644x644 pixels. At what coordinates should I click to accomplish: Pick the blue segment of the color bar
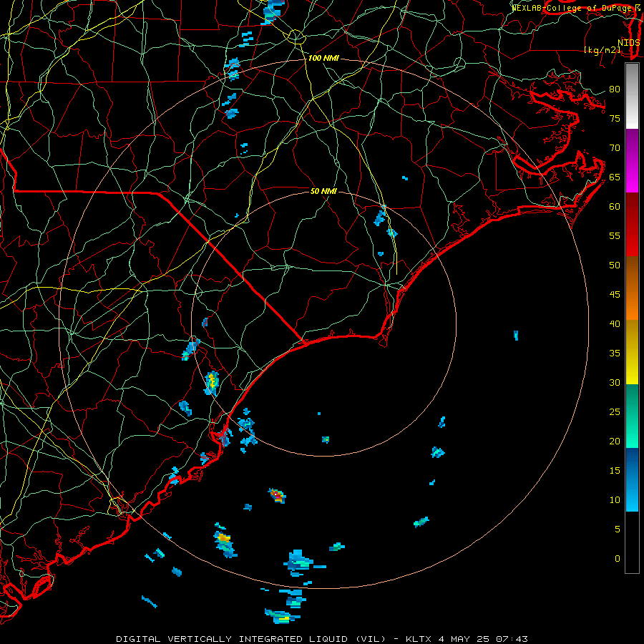632,479
